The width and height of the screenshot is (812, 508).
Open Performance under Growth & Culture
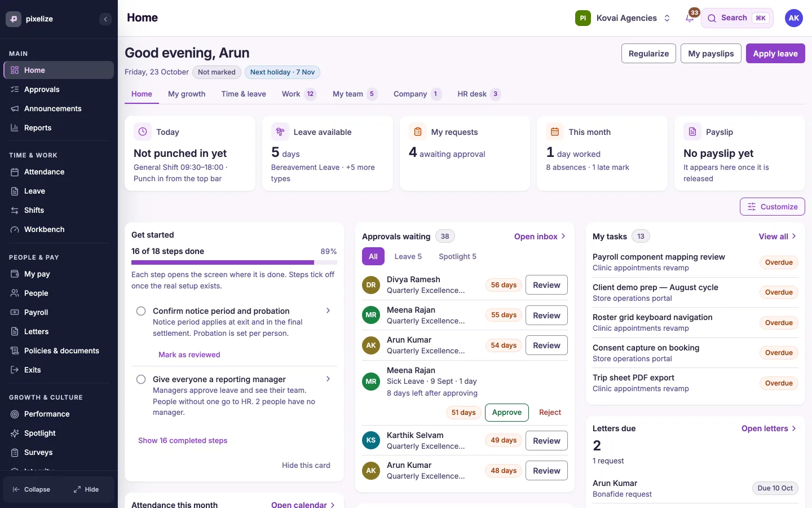coord(59,414)
